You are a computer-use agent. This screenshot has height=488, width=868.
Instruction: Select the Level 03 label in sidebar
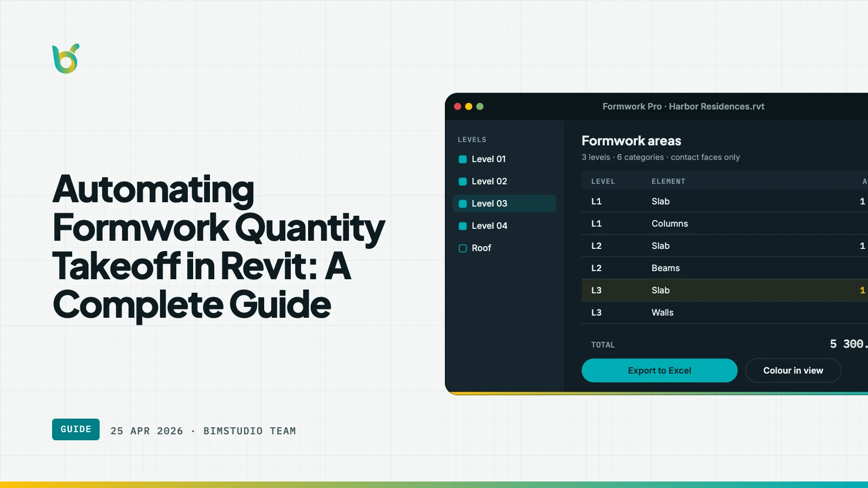(489, 203)
